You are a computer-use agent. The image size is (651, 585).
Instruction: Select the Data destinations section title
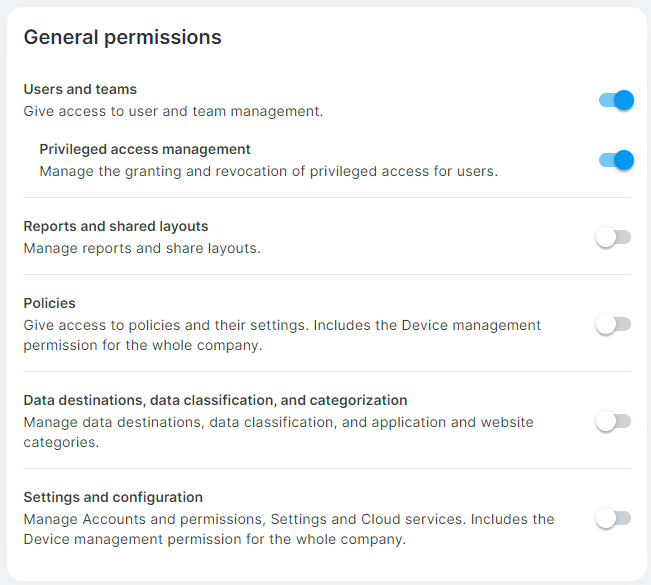point(215,400)
